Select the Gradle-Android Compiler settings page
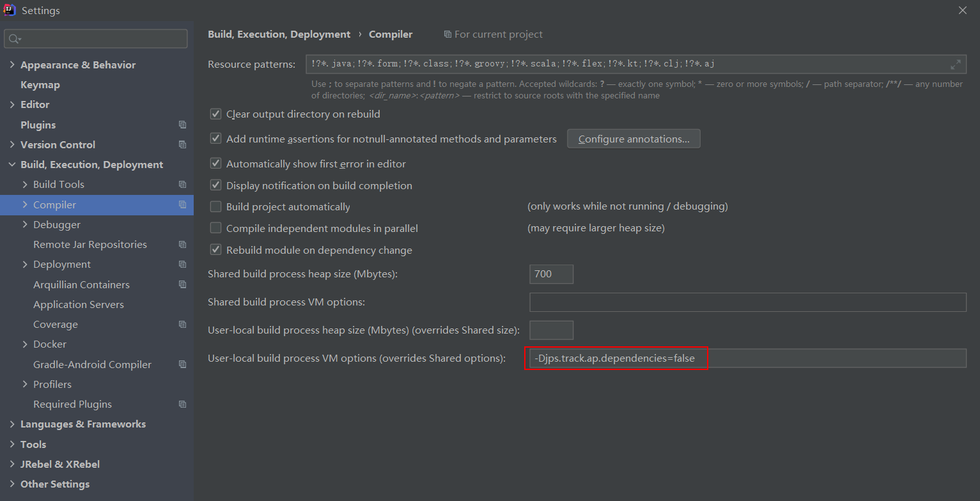 coord(92,364)
